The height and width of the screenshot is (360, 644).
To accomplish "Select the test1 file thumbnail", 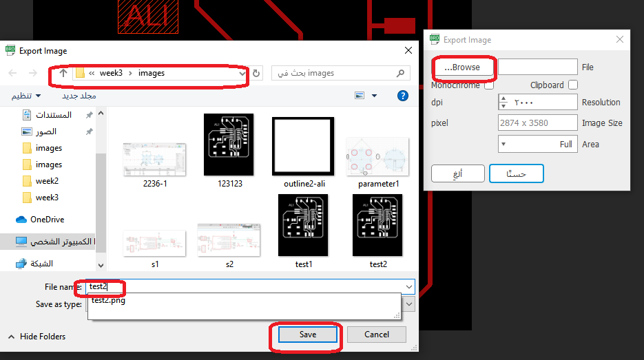I will [303, 225].
